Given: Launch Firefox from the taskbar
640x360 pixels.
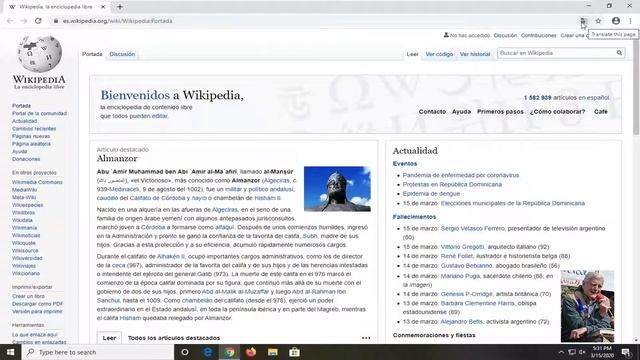Looking at the screenshot, I should click(251, 352).
